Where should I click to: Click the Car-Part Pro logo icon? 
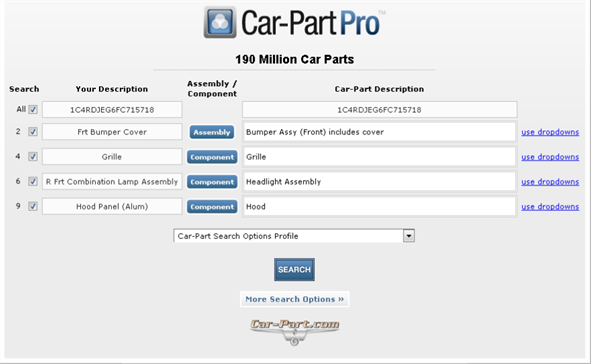coord(220,22)
